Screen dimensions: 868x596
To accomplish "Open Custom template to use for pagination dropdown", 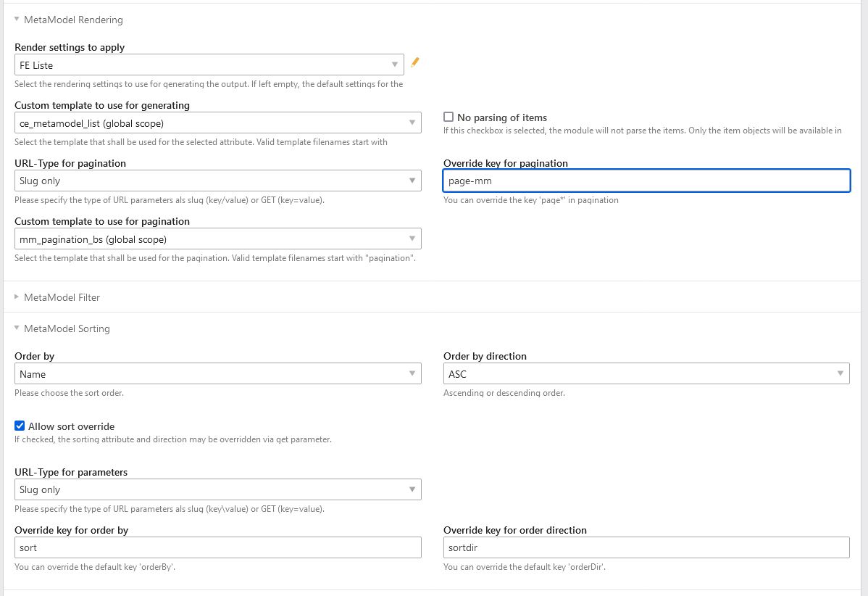I will (x=217, y=239).
